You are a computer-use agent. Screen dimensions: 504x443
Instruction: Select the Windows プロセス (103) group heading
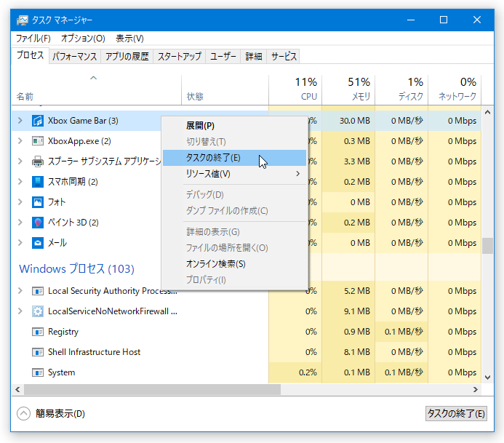(x=76, y=268)
